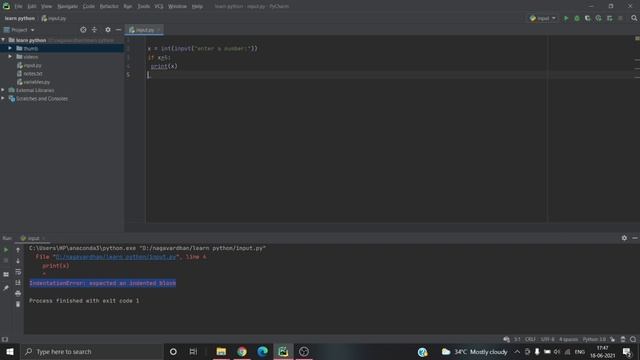The height and width of the screenshot is (360, 640).
Task: Expand External Libraries node
Action: point(3,90)
